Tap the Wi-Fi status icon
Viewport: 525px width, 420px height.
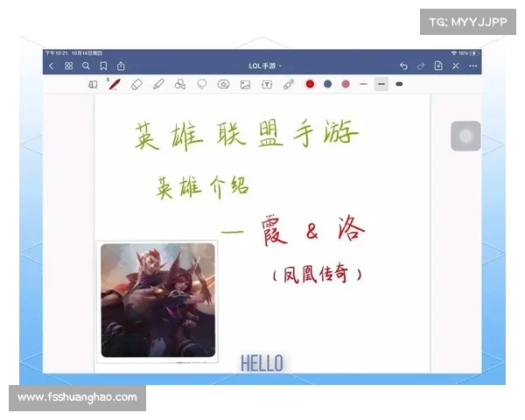[x=454, y=53]
